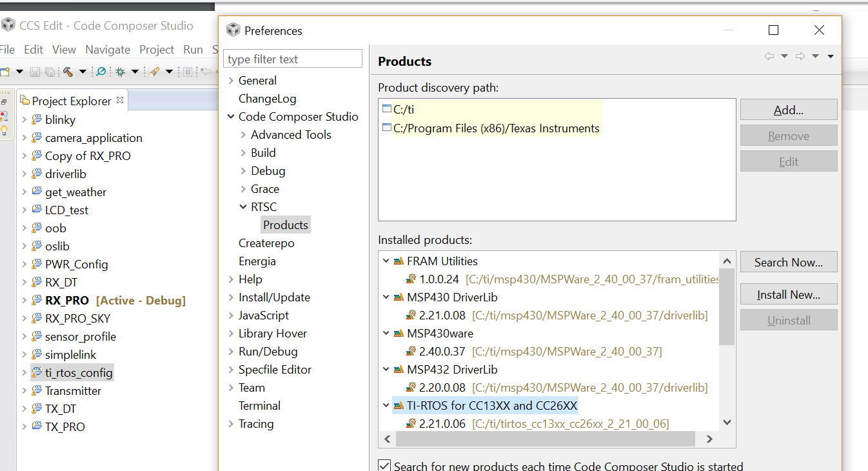Click the Install New... button
Image resolution: width=868 pixels, height=471 pixels.
789,294
